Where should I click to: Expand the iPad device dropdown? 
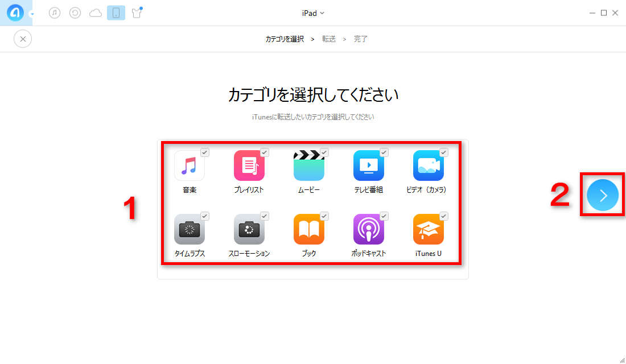313,13
